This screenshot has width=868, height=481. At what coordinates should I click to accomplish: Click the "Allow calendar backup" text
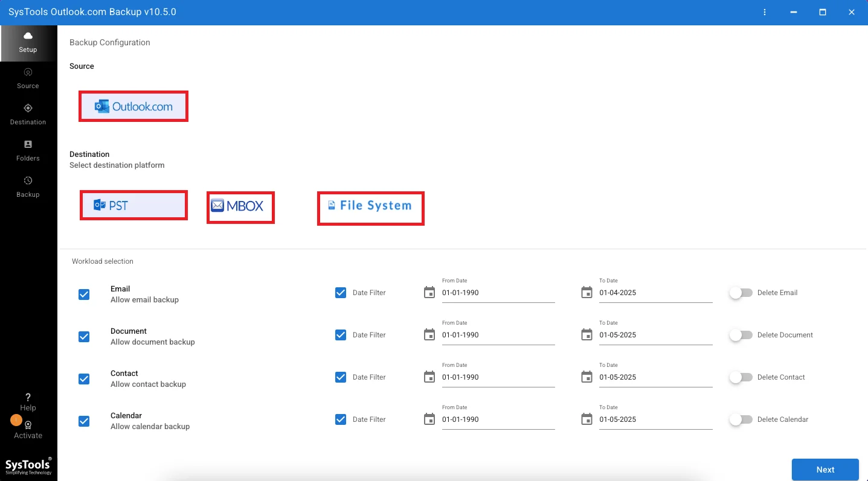pos(150,426)
